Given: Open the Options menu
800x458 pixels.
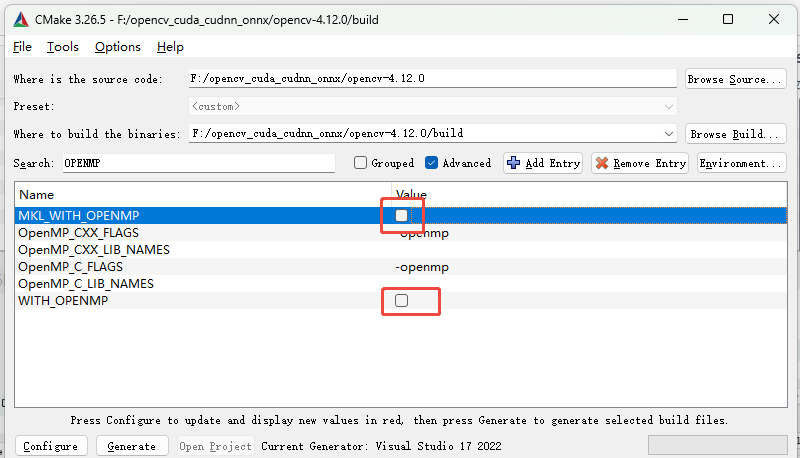Looking at the screenshot, I should [x=118, y=47].
